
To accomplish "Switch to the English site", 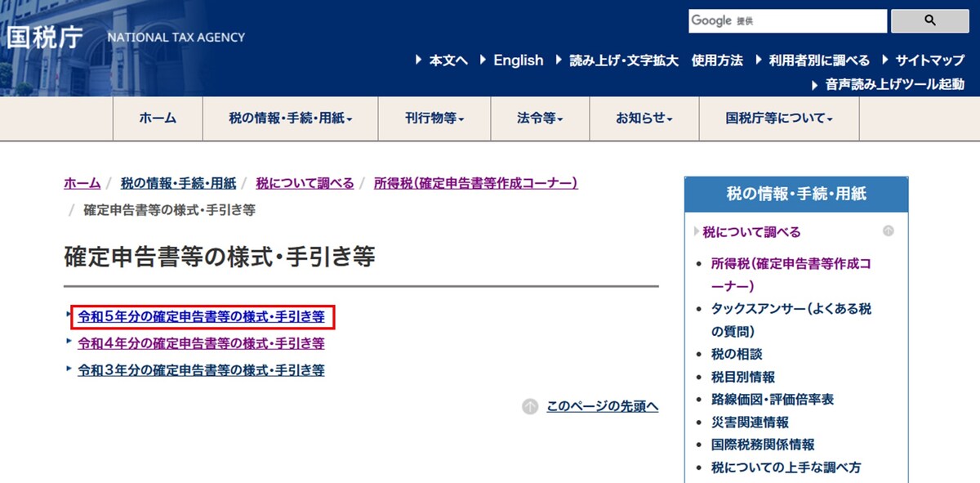I will (518, 60).
